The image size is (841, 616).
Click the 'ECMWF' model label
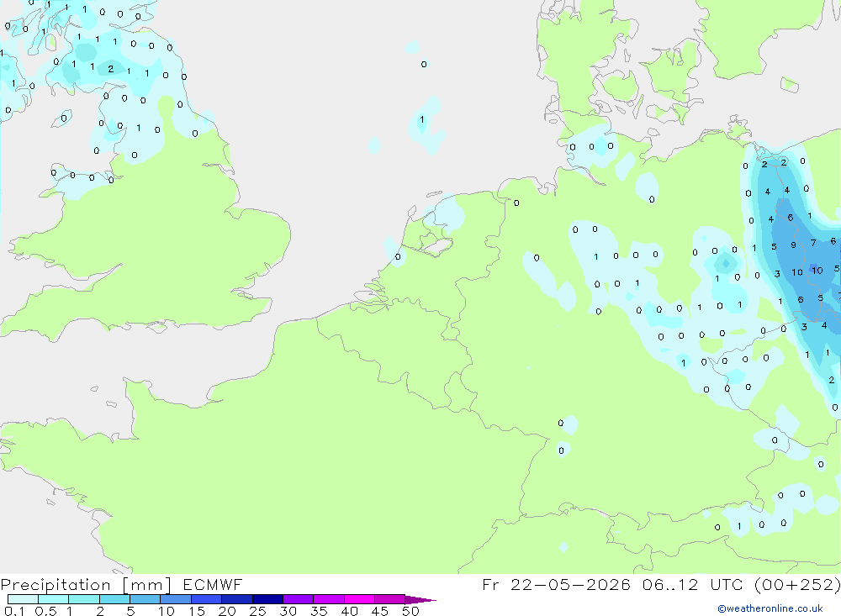[x=213, y=584]
